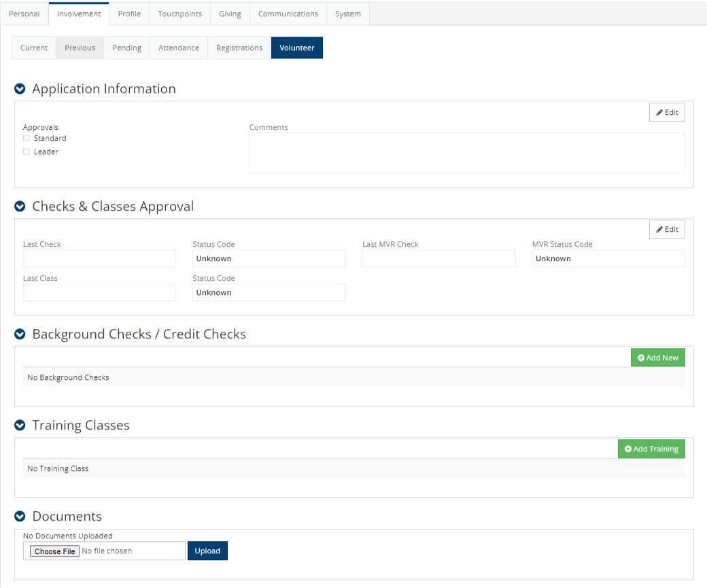Click the Upload button
The image size is (707, 588).
click(x=207, y=551)
